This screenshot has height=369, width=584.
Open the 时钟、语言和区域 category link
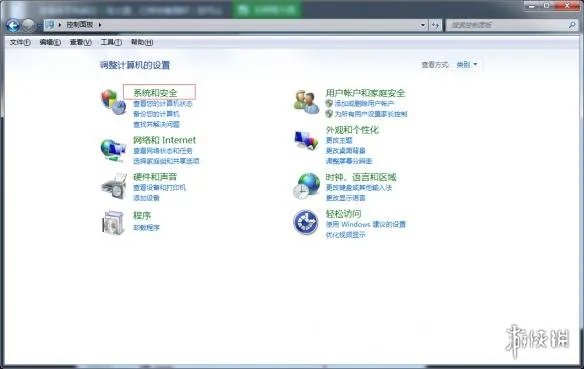pyautogui.click(x=361, y=177)
